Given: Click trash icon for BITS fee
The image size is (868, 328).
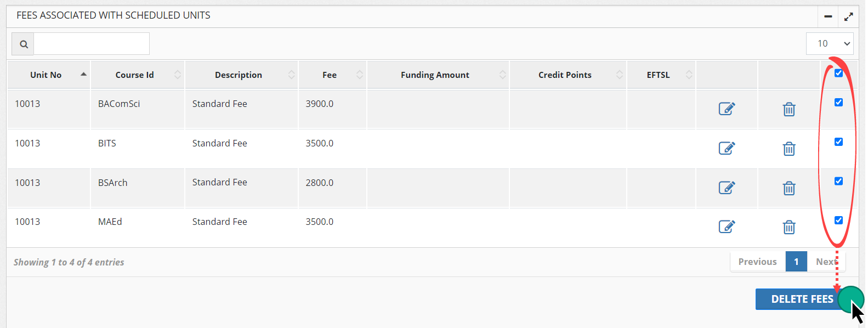Looking at the screenshot, I should pos(788,149).
